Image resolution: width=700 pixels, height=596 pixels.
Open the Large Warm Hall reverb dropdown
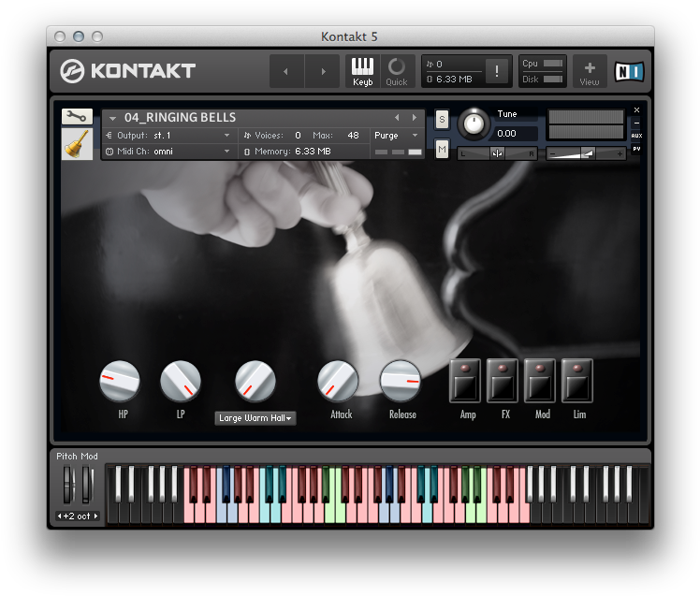[x=255, y=418]
